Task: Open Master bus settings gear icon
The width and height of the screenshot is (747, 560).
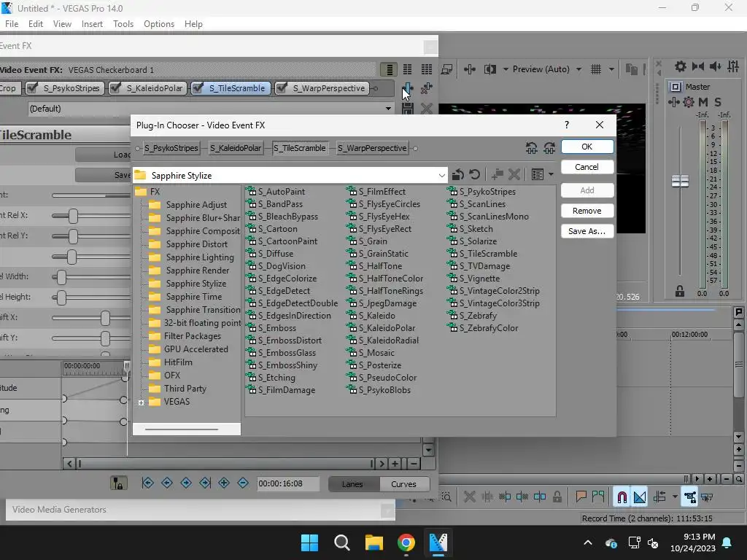Action: tap(681, 66)
